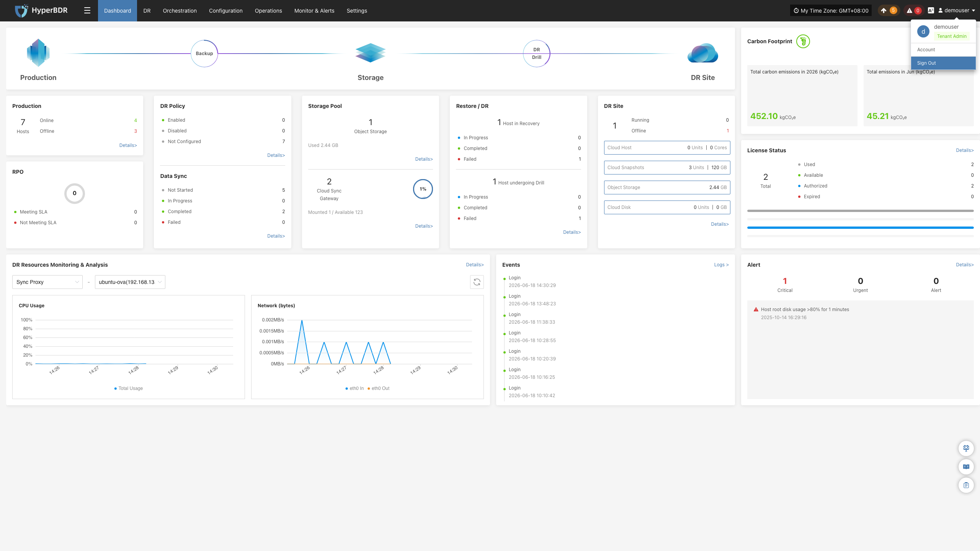Refresh the DR resources monitoring charts
980x551 pixels.
(477, 282)
